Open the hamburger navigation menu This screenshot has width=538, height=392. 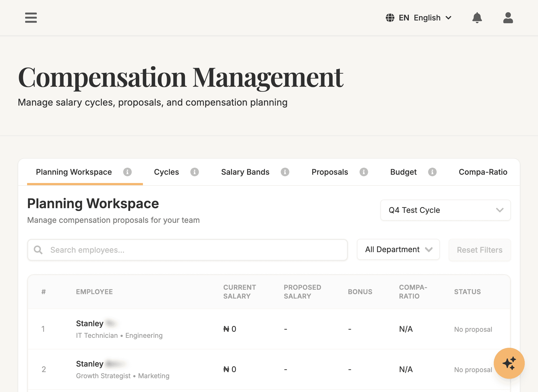31,18
